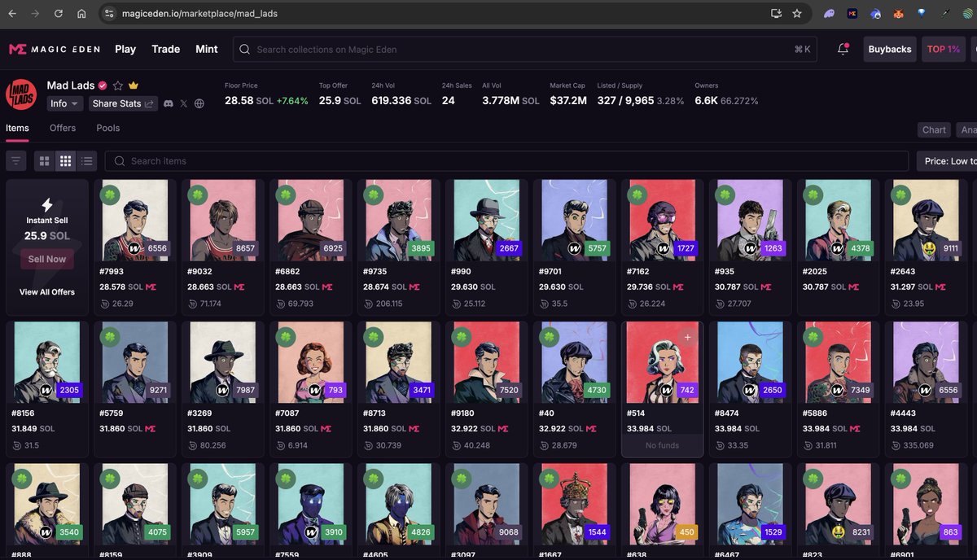The image size is (977, 560).
Task: Open the Mad Lads X profile
Action: tap(183, 103)
